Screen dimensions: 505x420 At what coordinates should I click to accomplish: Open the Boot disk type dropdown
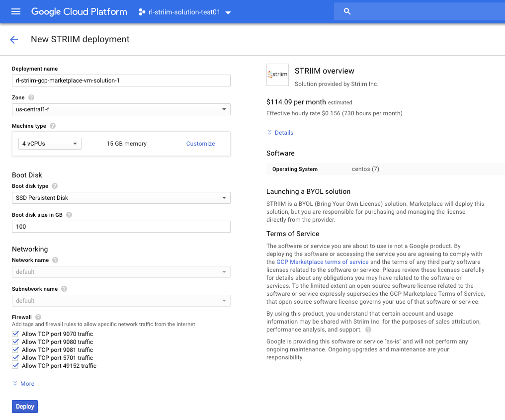tap(121, 198)
